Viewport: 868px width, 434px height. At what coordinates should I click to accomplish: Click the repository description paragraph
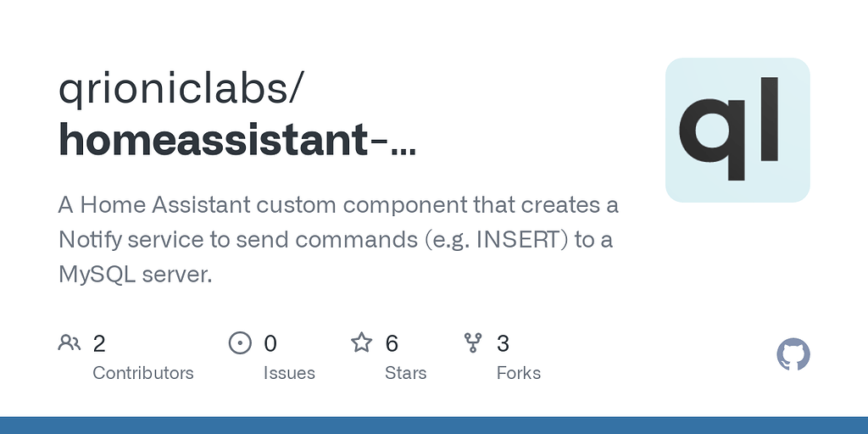click(338, 240)
